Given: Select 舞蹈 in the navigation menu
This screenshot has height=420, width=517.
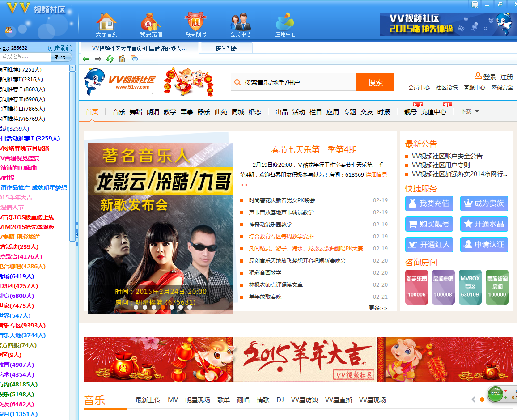Looking at the screenshot, I should [136, 112].
